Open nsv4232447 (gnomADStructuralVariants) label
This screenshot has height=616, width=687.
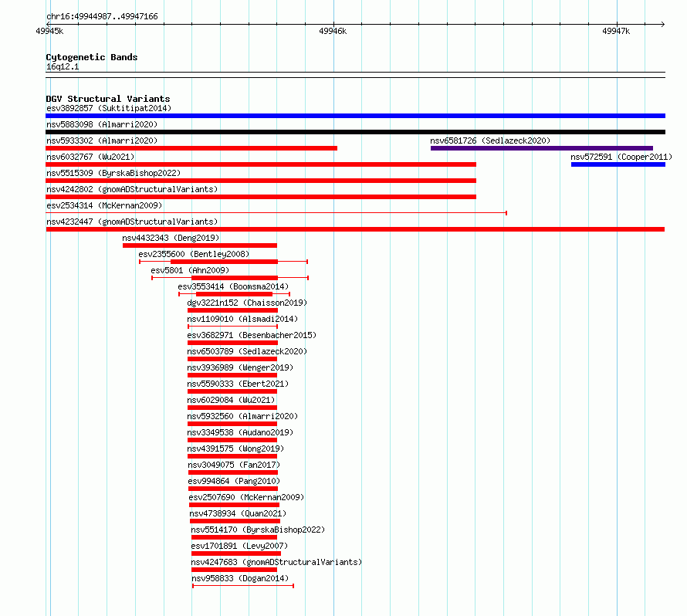point(132,222)
